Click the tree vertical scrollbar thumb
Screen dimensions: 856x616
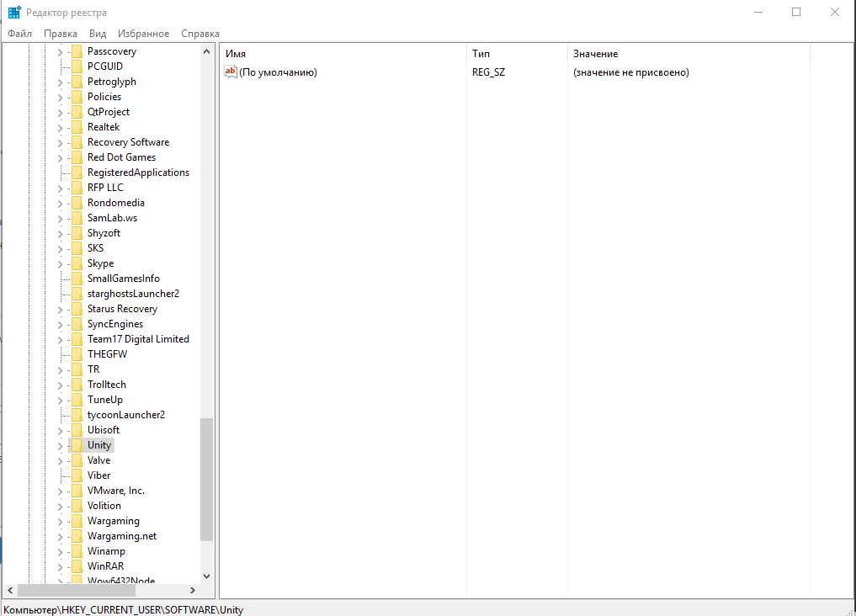click(206, 479)
